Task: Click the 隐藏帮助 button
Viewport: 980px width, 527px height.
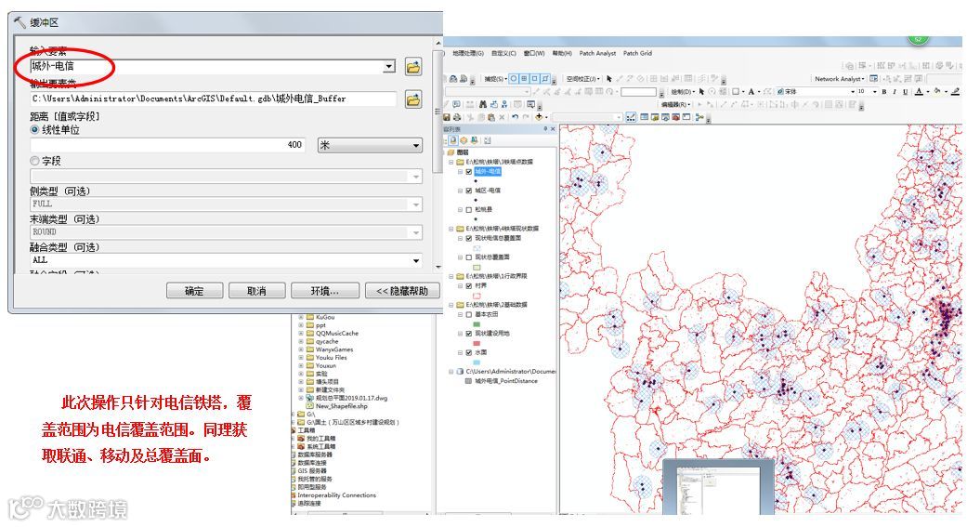Action: (x=402, y=291)
